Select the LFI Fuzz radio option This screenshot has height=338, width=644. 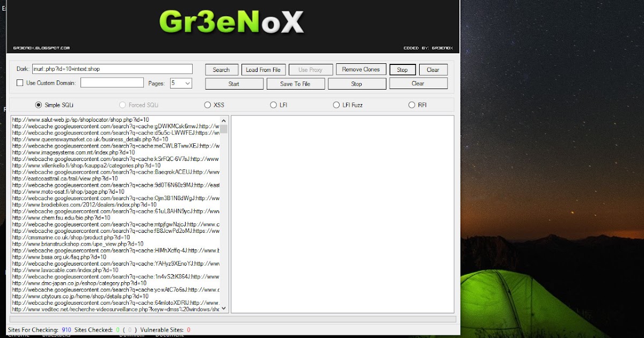348,105
